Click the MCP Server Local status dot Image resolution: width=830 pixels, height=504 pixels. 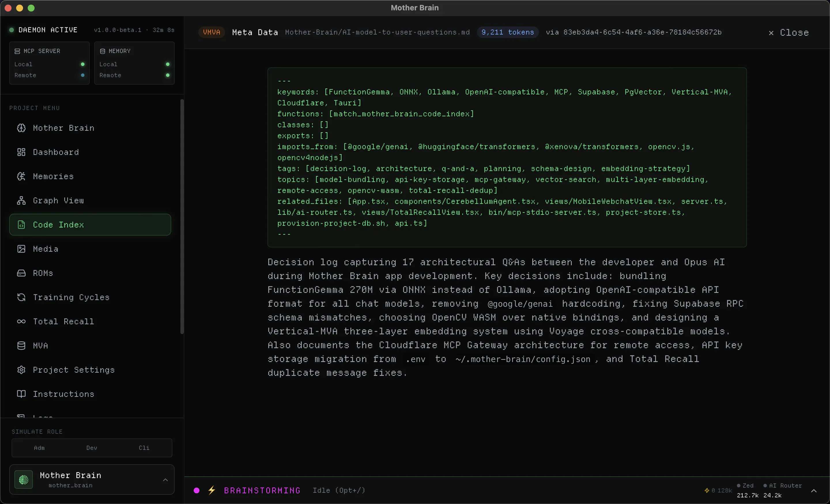click(x=82, y=64)
